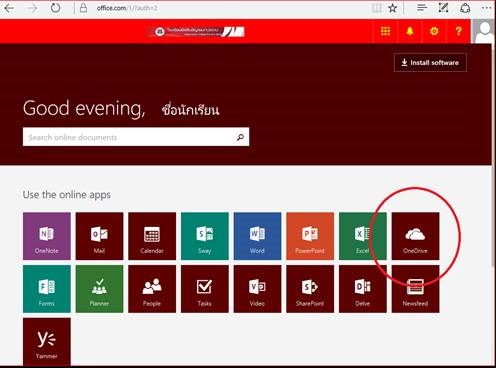Add page to favorites with star icon
Viewport: 496px width, 368px height.
tap(393, 8)
